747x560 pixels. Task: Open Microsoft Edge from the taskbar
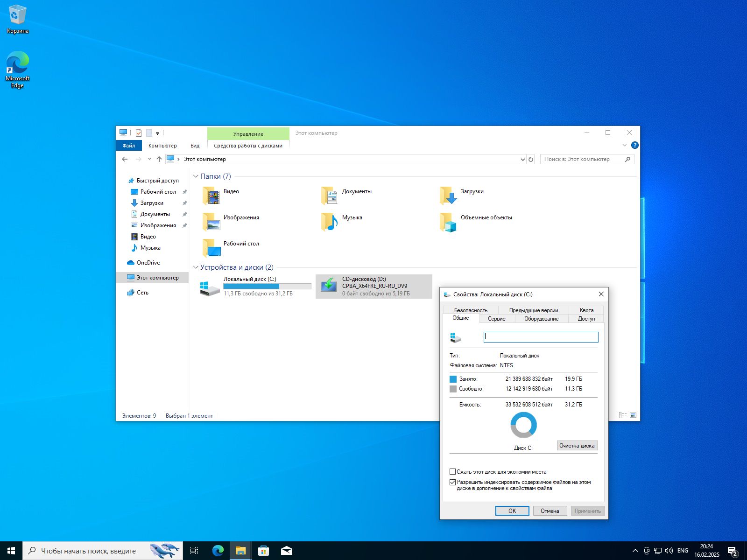217,550
